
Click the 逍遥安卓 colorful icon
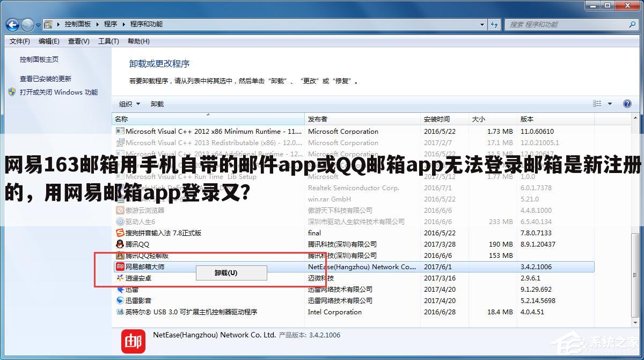(120, 278)
